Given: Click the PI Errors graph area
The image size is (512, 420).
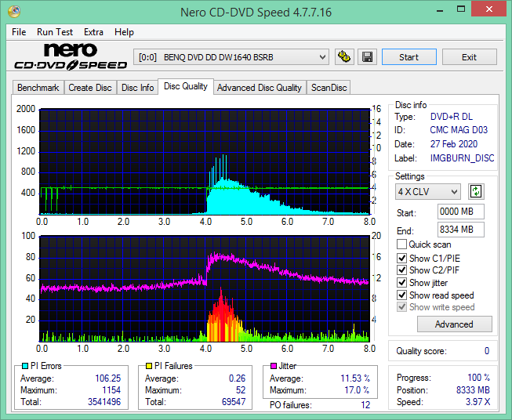Looking at the screenshot, I should coord(205,161).
